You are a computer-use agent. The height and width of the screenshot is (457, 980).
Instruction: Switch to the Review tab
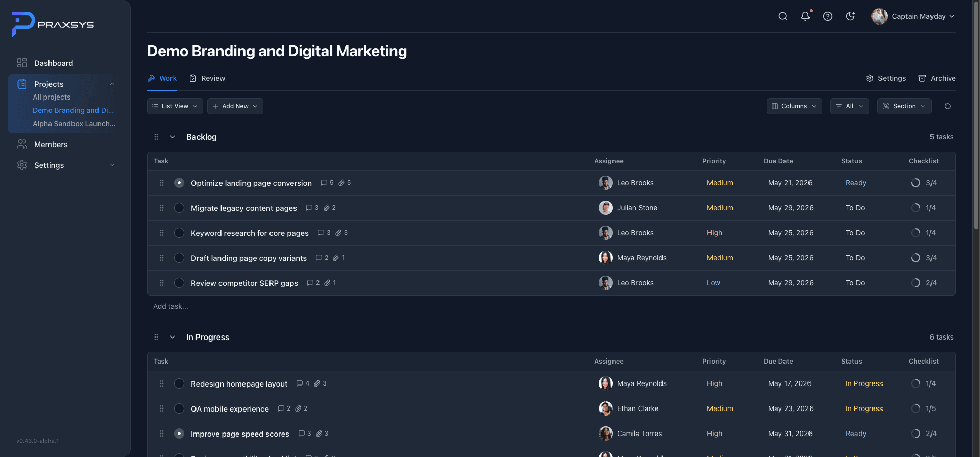[x=207, y=78]
